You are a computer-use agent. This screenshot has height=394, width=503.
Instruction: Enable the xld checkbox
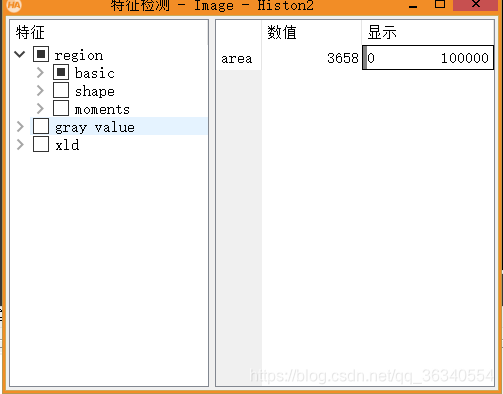(x=41, y=144)
